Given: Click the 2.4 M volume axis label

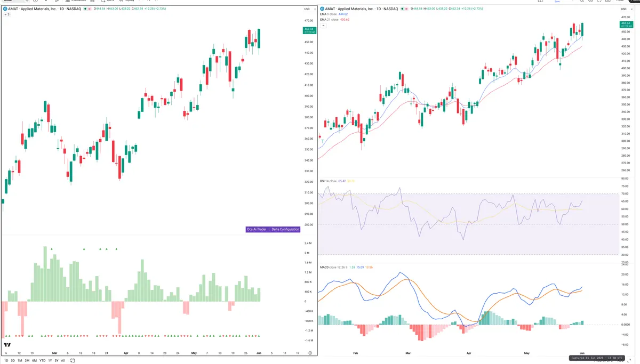Looking at the screenshot, I should pyautogui.click(x=308, y=243).
